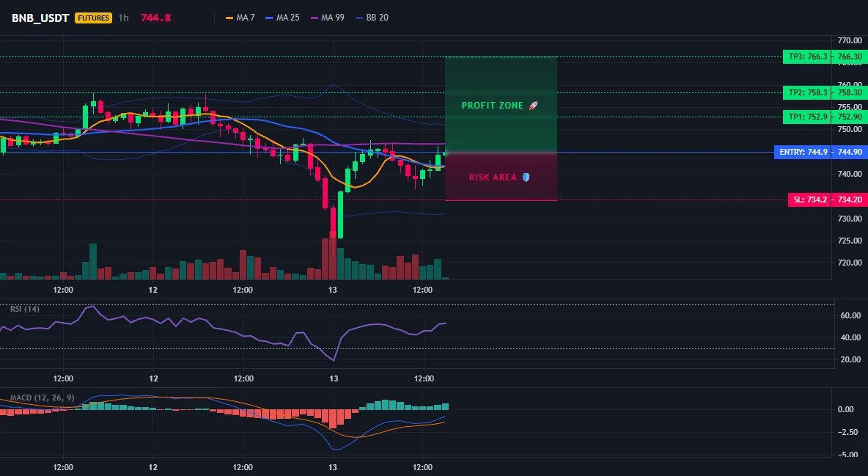Click the 0.00 MACD axis value
Image resolution: width=868 pixels, height=476 pixels.
point(845,409)
